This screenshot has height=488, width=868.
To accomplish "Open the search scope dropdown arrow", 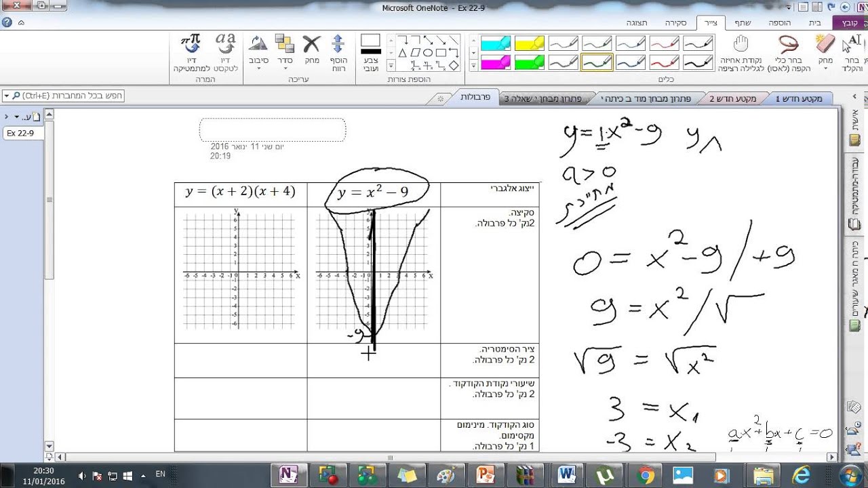I will [x=6, y=96].
